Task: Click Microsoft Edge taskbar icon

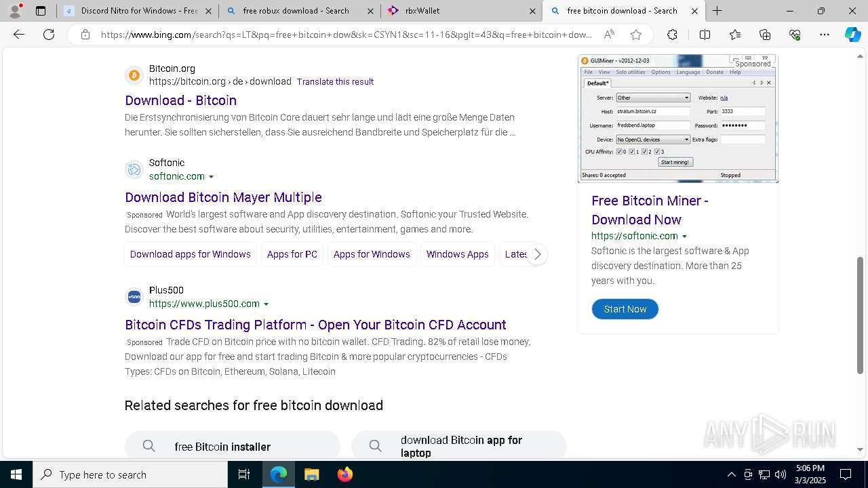Action: 279,474
